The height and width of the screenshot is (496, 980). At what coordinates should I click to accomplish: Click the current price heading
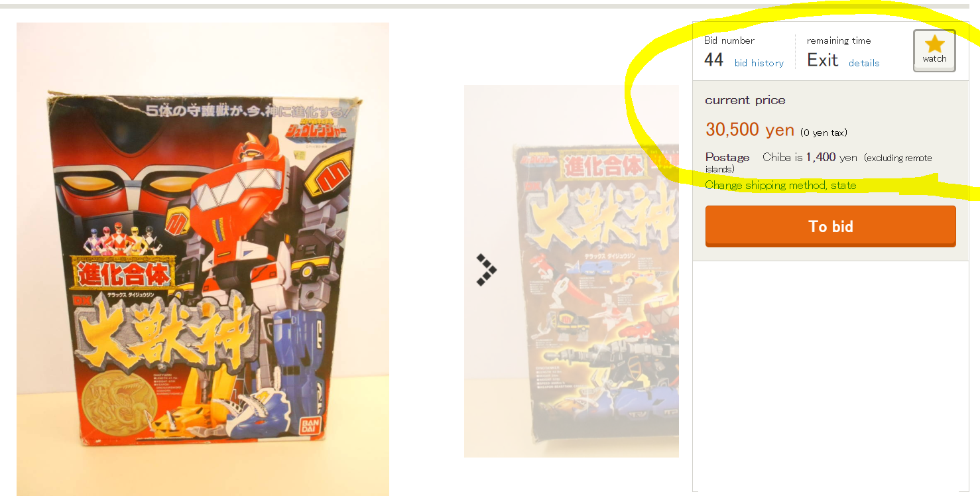(x=745, y=100)
